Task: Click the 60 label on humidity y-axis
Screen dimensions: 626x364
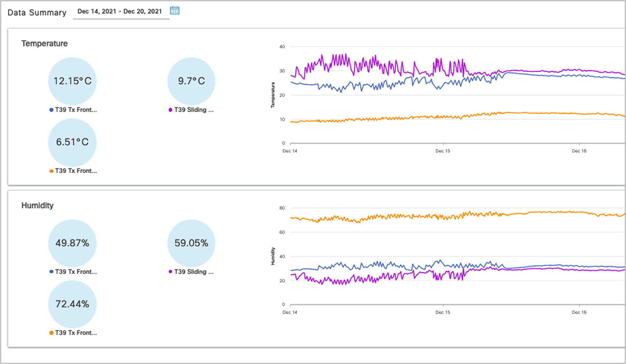Action: [282, 232]
